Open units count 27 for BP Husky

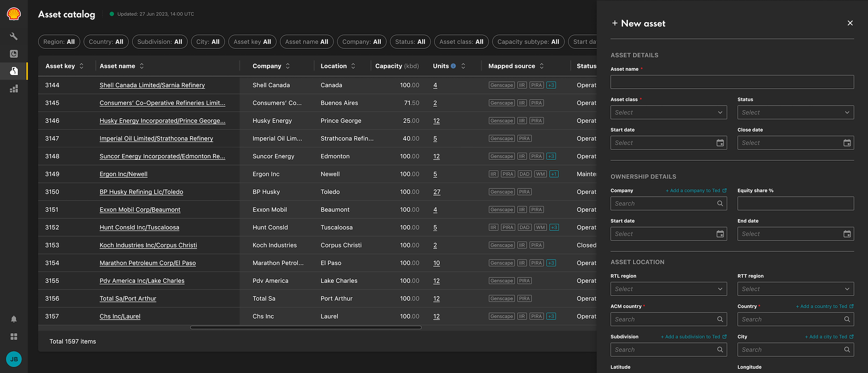[437, 192]
